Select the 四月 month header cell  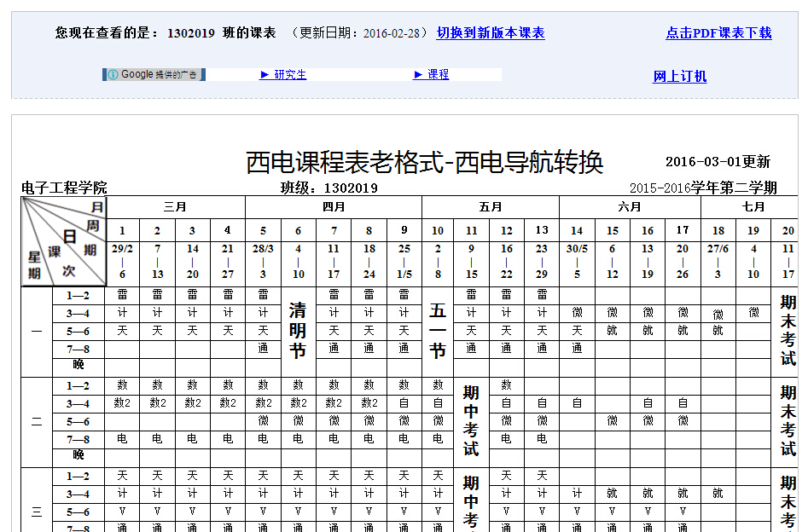(x=334, y=207)
